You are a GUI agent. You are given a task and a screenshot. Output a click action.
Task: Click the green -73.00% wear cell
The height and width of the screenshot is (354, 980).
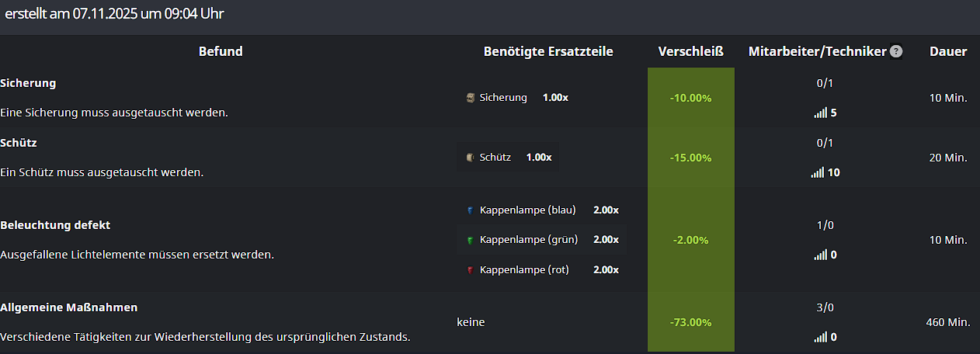point(690,322)
